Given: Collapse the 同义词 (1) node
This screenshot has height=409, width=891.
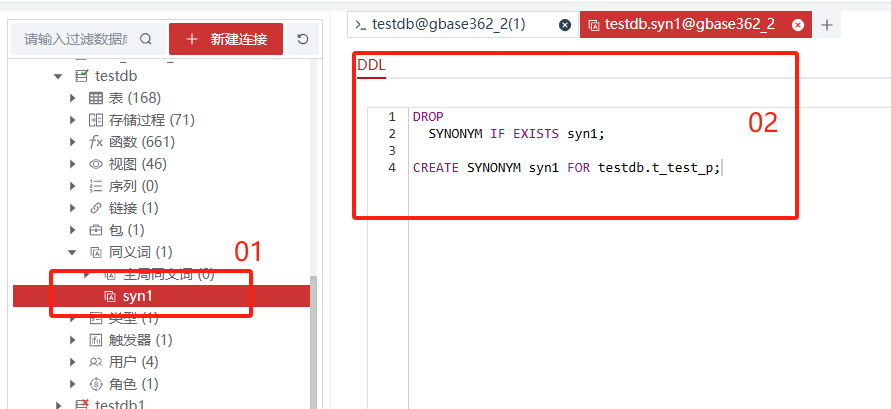Looking at the screenshot, I should (73, 252).
